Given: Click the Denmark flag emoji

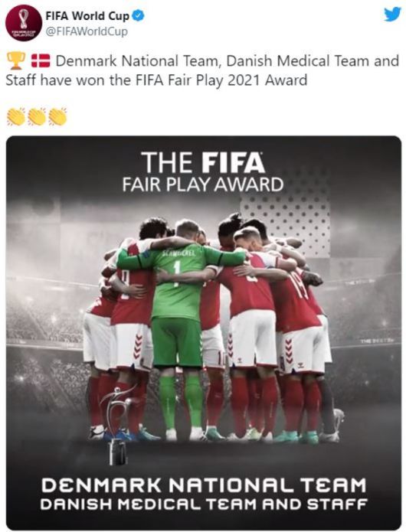Looking at the screenshot, I should [41, 60].
